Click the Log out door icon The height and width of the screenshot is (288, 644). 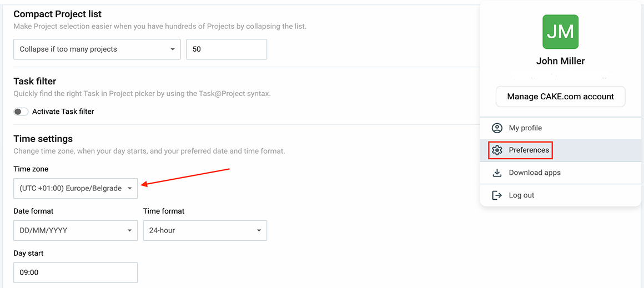(x=497, y=195)
